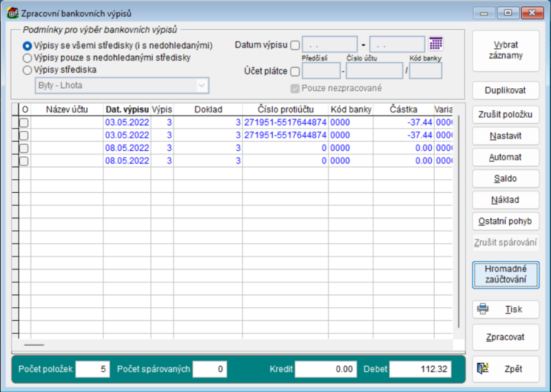Viewport: 551px width, 392px height.
Task: Click the Duplikovat button
Action: pyautogui.click(x=506, y=90)
